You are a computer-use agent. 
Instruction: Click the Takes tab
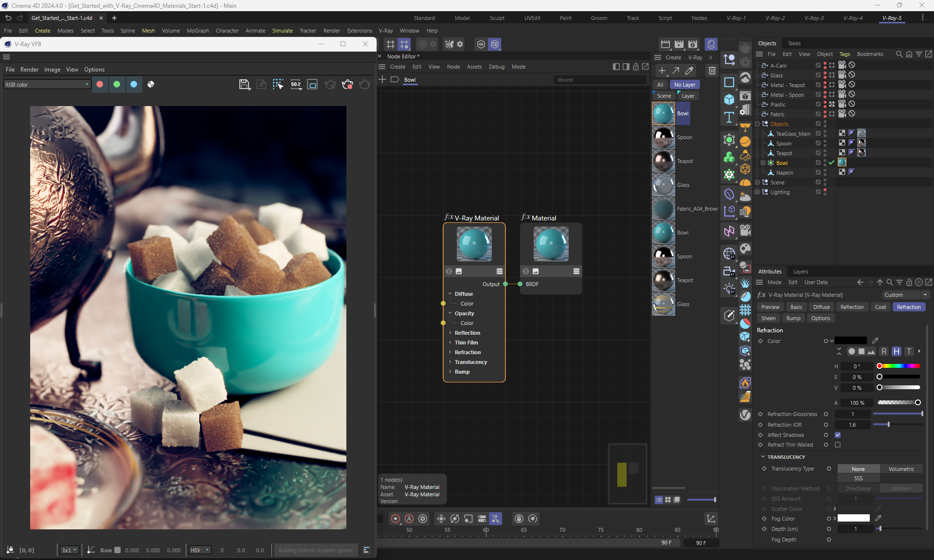pyautogui.click(x=794, y=43)
